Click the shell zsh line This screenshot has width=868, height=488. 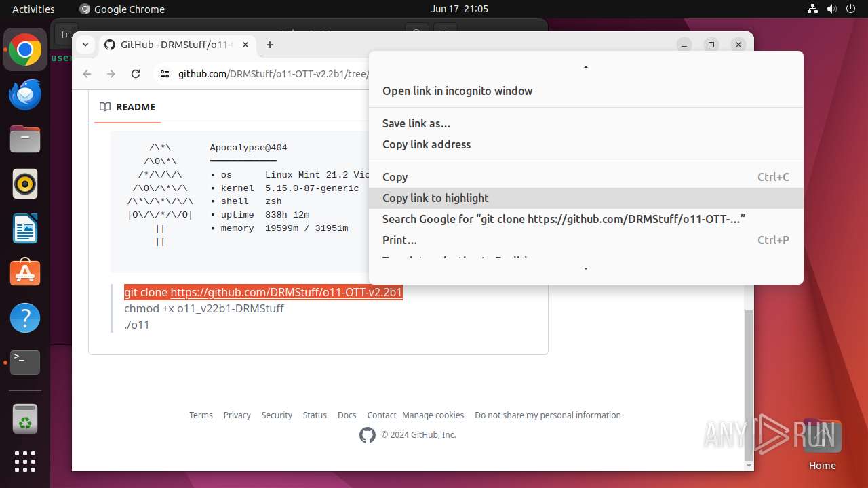click(246, 201)
